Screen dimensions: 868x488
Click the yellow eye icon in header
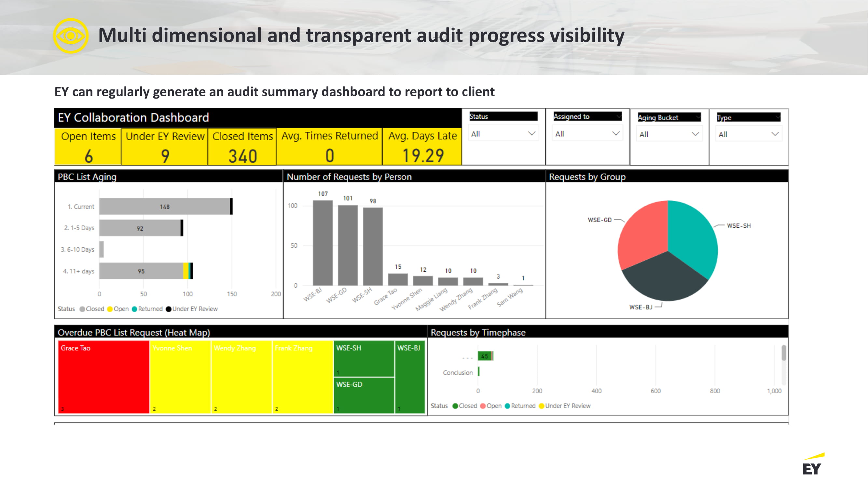pos(71,36)
